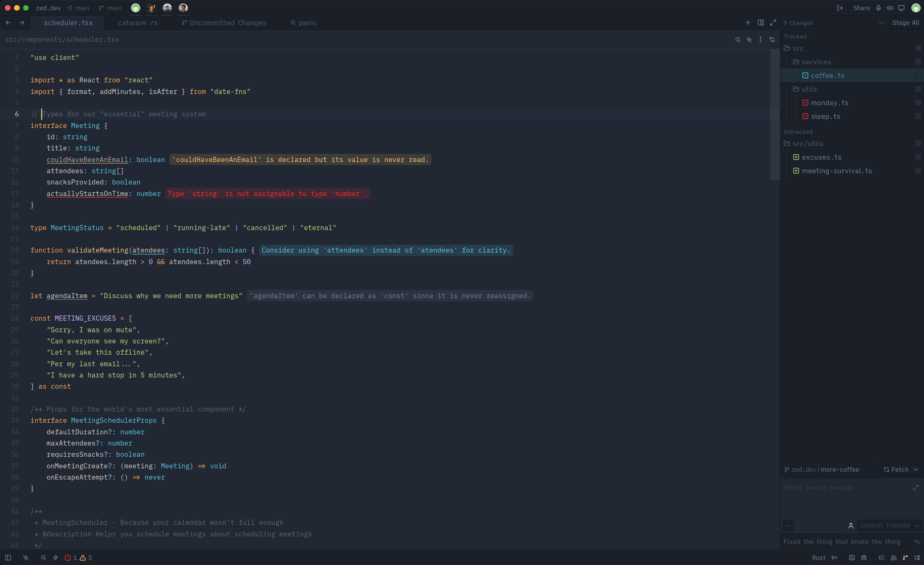Click the Fetch button

pos(896,469)
